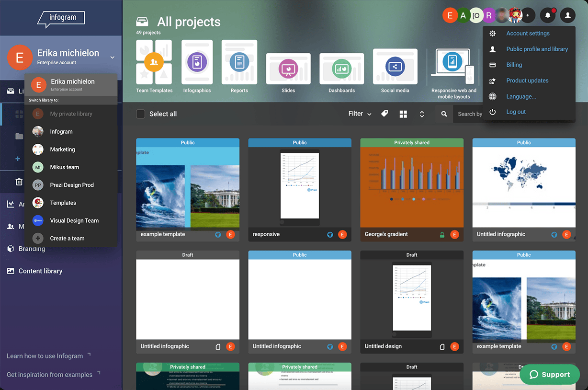
Task: Open the Team Templates category
Action: pyautogui.click(x=154, y=66)
